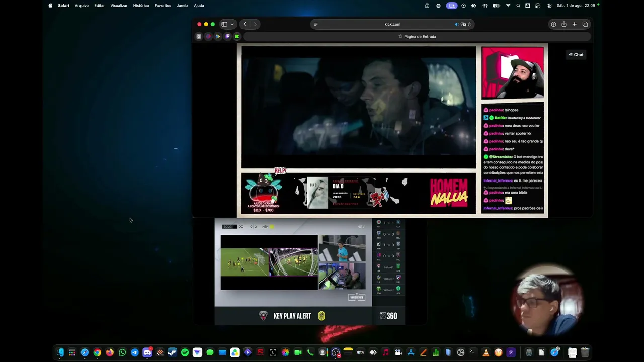Open Spotify from the Dock
Viewport: 644px width, 362px height.
(x=185, y=352)
